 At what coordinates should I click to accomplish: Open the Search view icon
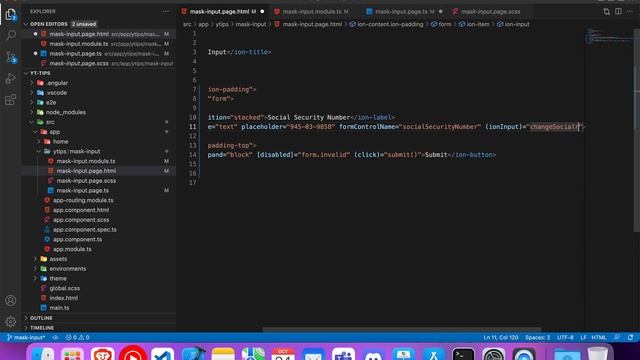pyautogui.click(x=11, y=35)
